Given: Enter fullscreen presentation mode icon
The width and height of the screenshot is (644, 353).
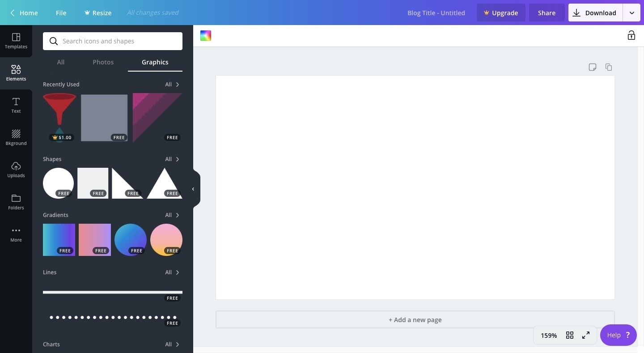Looking at the screenshot, I should click(586, 335).
